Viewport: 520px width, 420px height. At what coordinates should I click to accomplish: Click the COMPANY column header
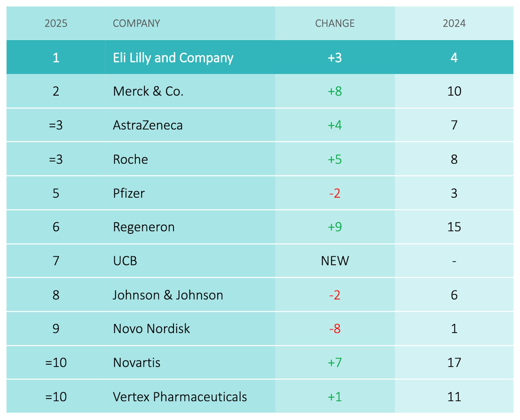click(x=136, y=23)
